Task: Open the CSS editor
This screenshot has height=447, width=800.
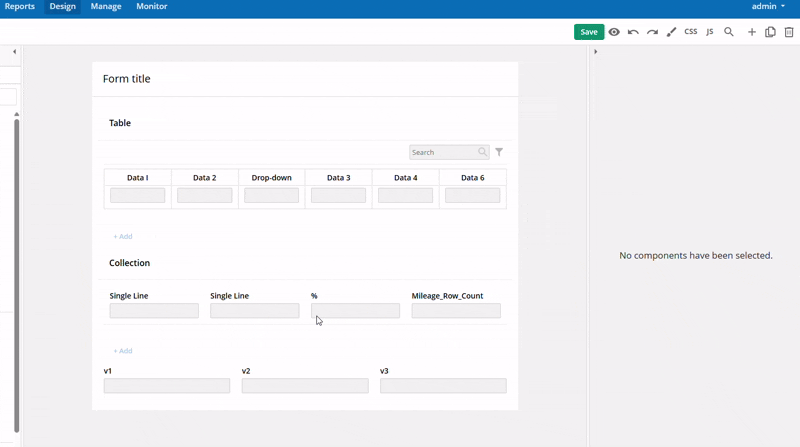Action: [690, 32]
